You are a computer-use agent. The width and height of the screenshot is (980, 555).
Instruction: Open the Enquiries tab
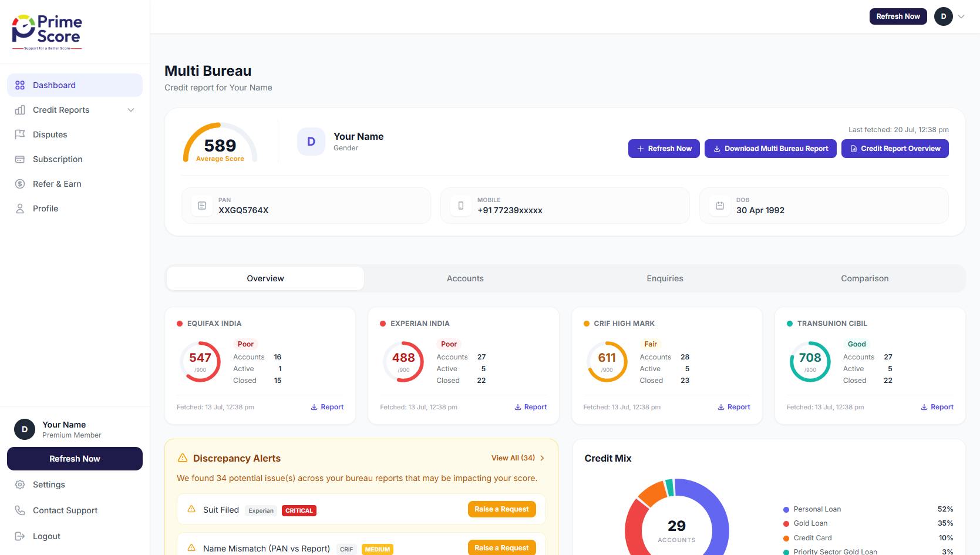tap(665, 278)
